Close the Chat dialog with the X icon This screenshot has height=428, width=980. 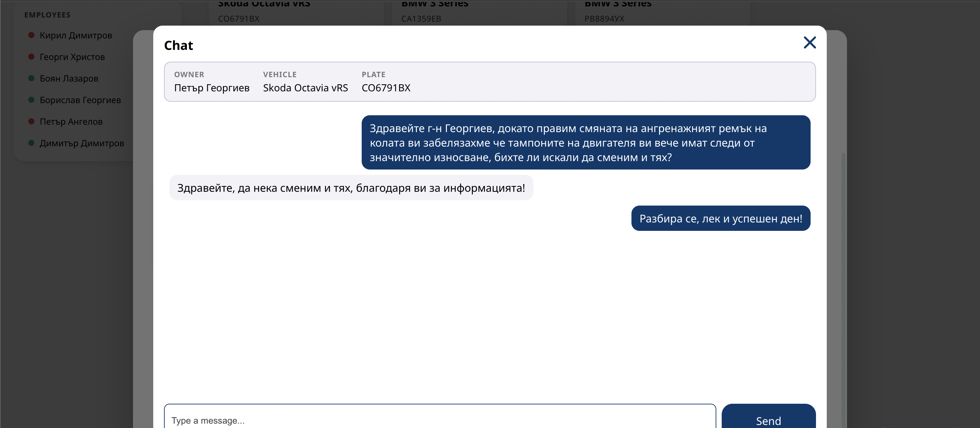click(x=810, y=43)
